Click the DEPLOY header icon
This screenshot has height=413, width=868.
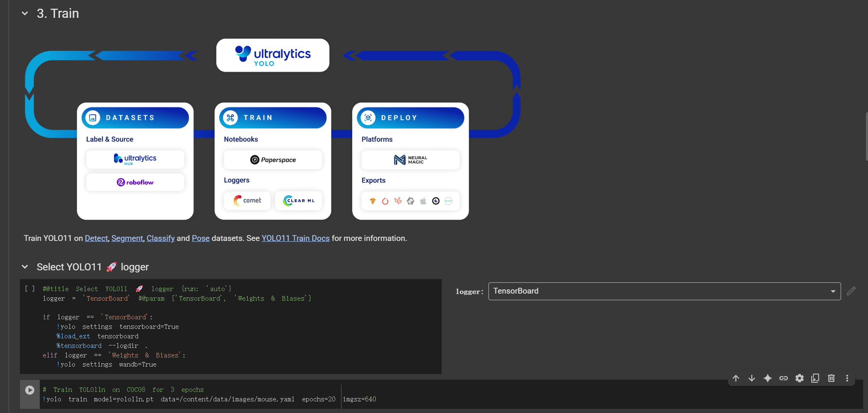pos(368,118)
